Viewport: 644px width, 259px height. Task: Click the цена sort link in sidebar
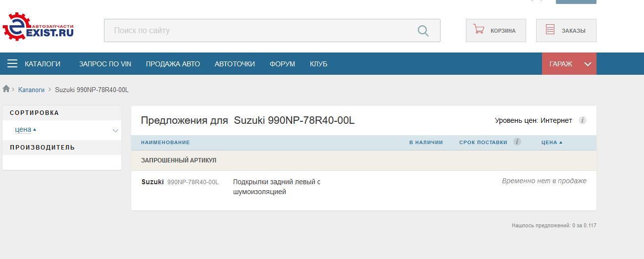(x=23, y=129)
